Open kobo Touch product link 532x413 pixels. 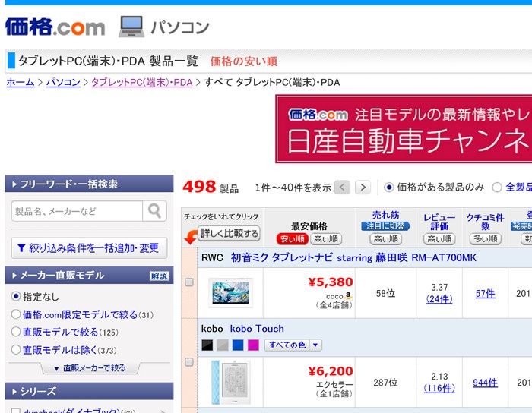[x=257, y=329]
